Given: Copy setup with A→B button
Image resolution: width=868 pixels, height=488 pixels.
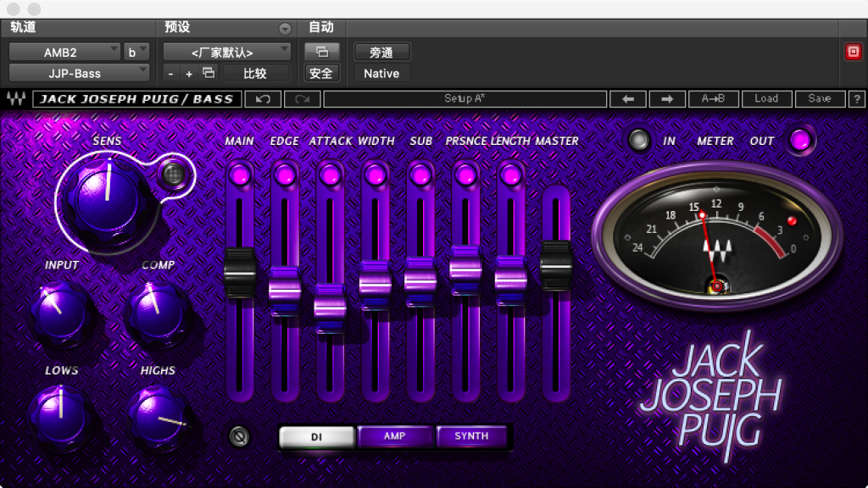Looking at the screenshot, I should point(713,99).
